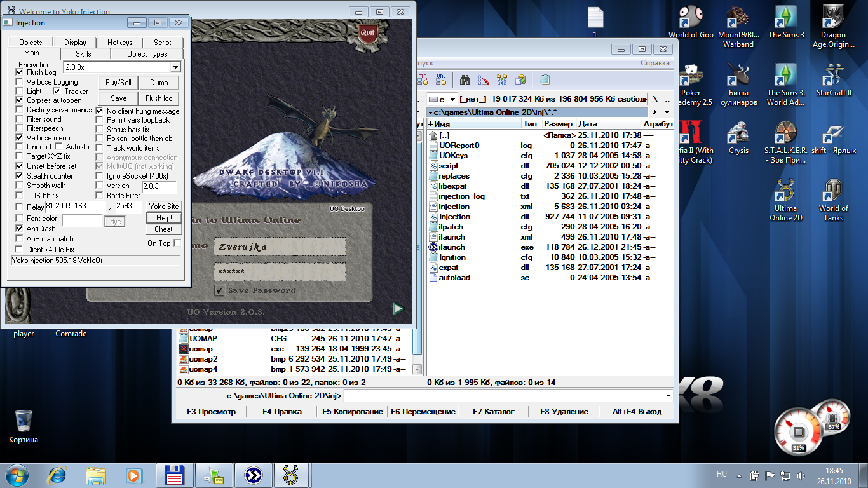Open Crysis desktop shortcut

point(738,137)
